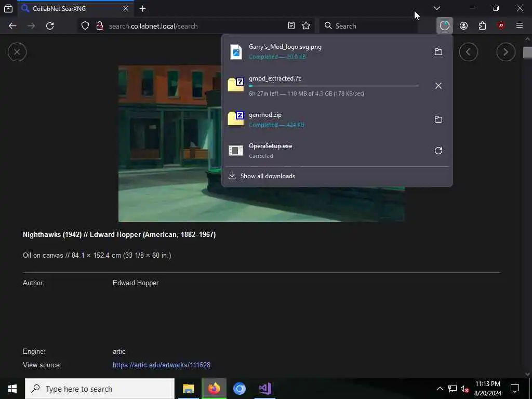Go back to previous page
Screen dimensions: 532x399
pos(12,26)
